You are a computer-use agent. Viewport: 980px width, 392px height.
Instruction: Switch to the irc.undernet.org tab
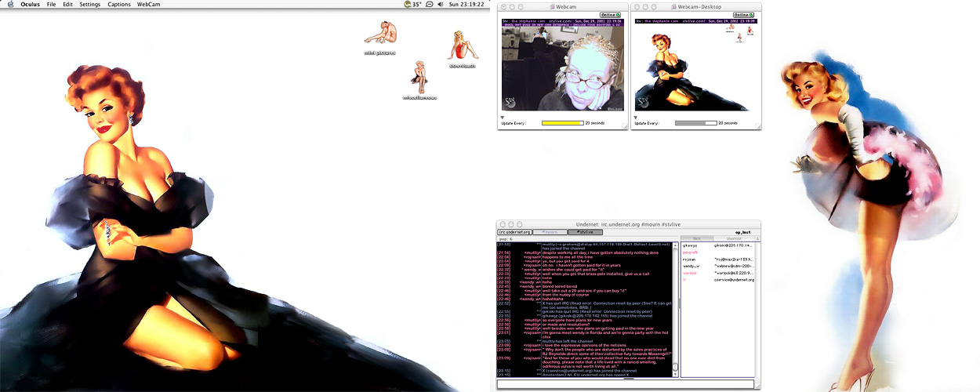coord(515,232)
